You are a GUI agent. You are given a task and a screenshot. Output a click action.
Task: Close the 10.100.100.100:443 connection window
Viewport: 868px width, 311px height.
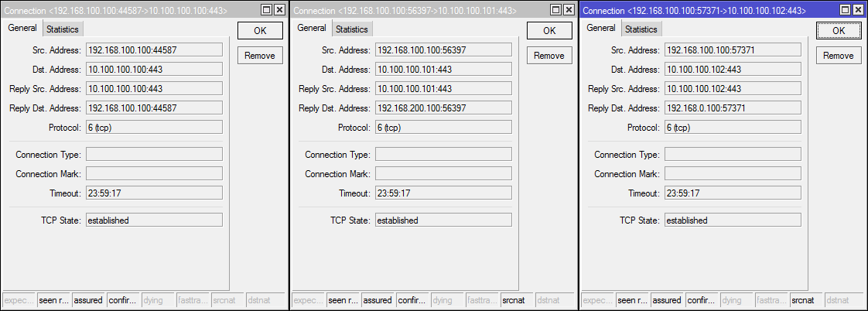click(279, 10)
